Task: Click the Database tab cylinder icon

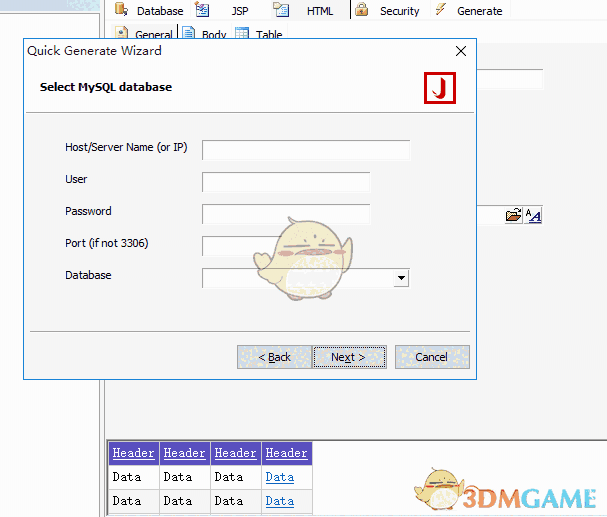Action: (x=121, y=9)
